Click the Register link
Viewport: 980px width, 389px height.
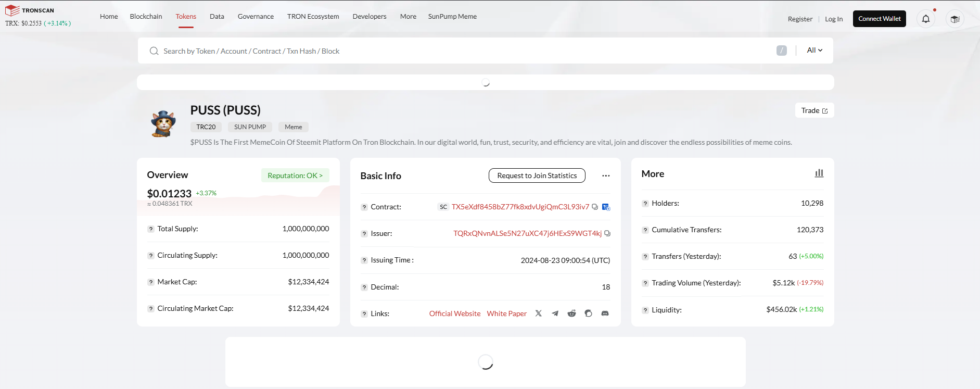click(x=800, y=19)
